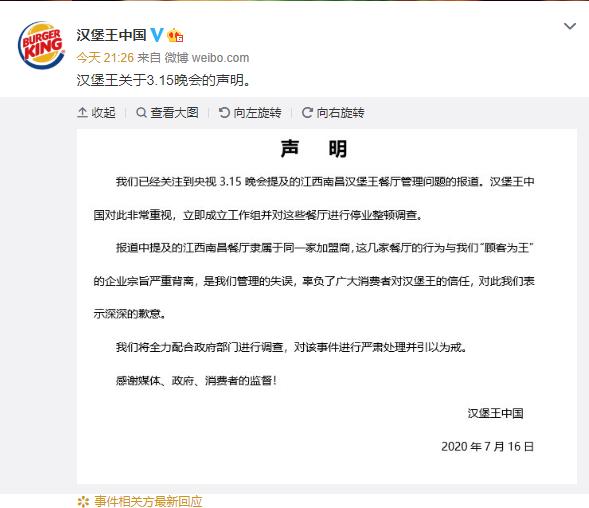Click the orange membership crown badge

coord(175,35)
